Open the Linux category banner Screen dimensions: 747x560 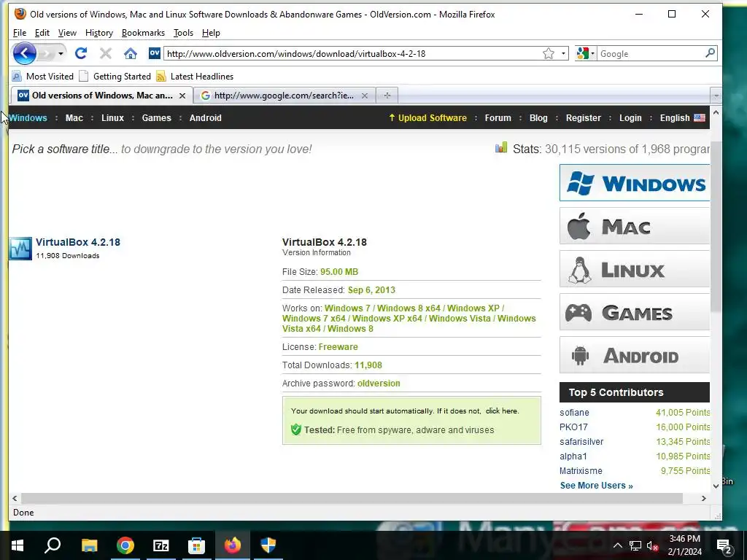point(635,269)
